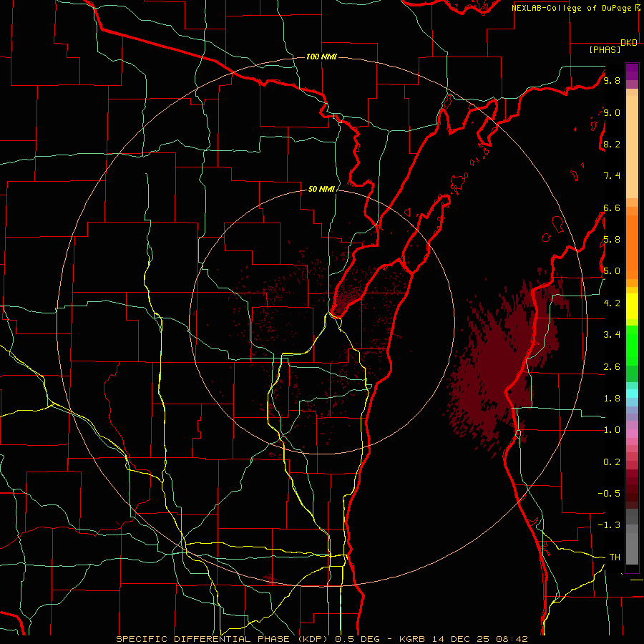Pick the cyan band on color scale
Image resolution: width=644 pixels, height=644 pixels.
click(x=632, y=393)
